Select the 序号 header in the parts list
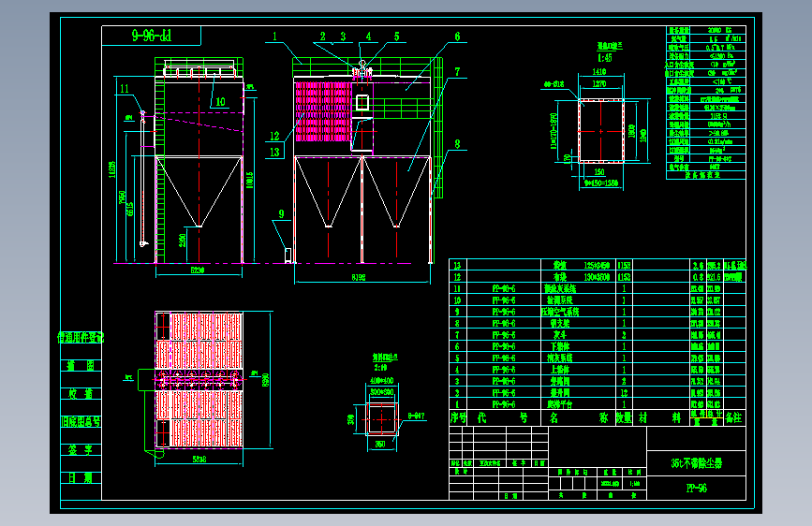 tap(458, 417)
